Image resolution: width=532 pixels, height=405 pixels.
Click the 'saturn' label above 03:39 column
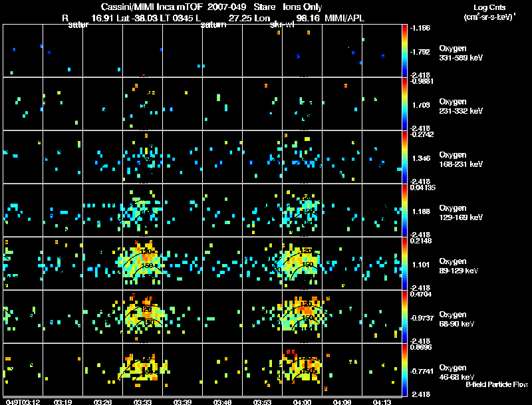pyautogui.click(x=213, y=25)
